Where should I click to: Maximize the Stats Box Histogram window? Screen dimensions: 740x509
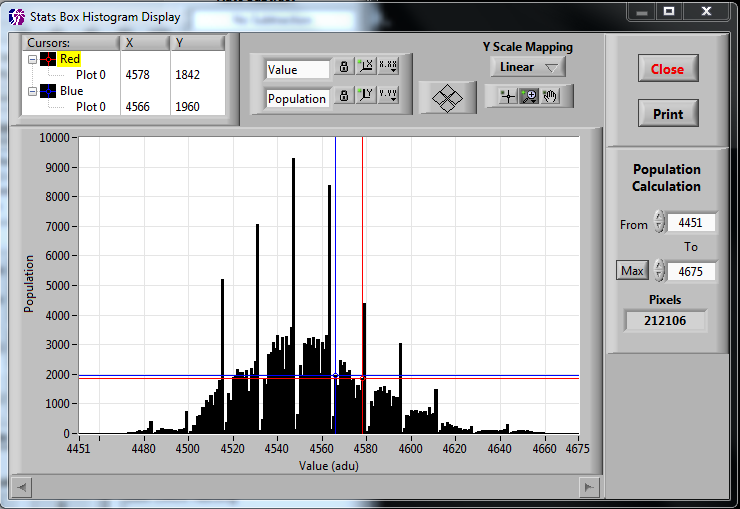pos(669,11)
